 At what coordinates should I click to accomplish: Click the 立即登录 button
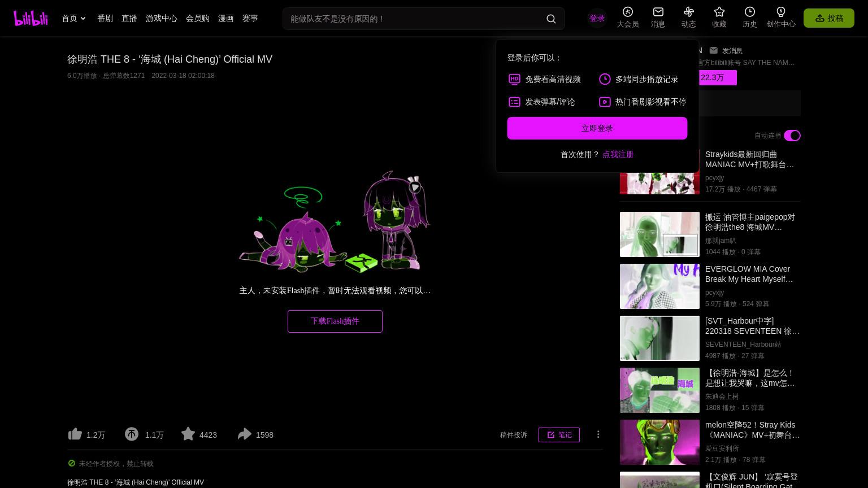(x=597, y=128)
